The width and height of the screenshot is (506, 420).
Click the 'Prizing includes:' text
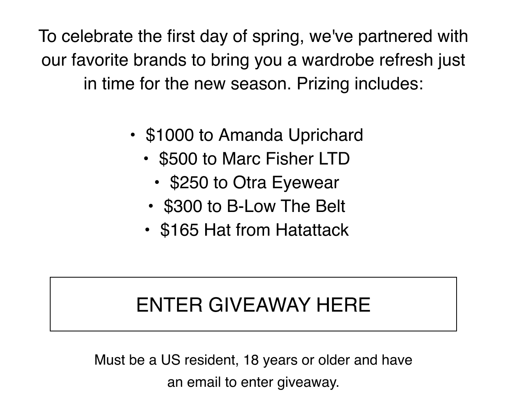coord(360,83)
